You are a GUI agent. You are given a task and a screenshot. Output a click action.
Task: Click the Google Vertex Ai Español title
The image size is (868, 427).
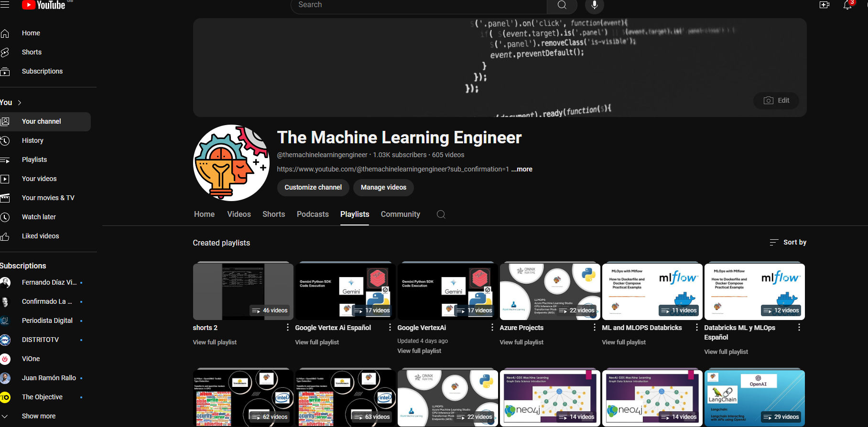click(x=333, y=328)
